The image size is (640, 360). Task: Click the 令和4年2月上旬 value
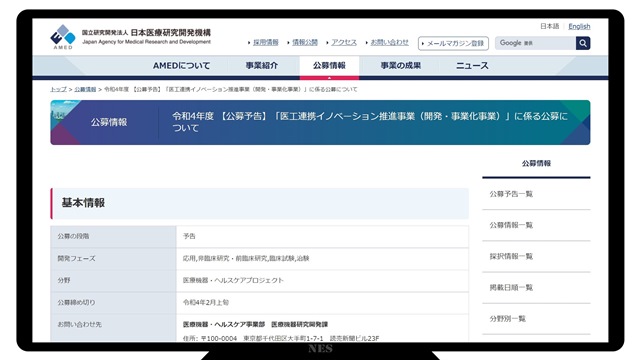(206, 302)
